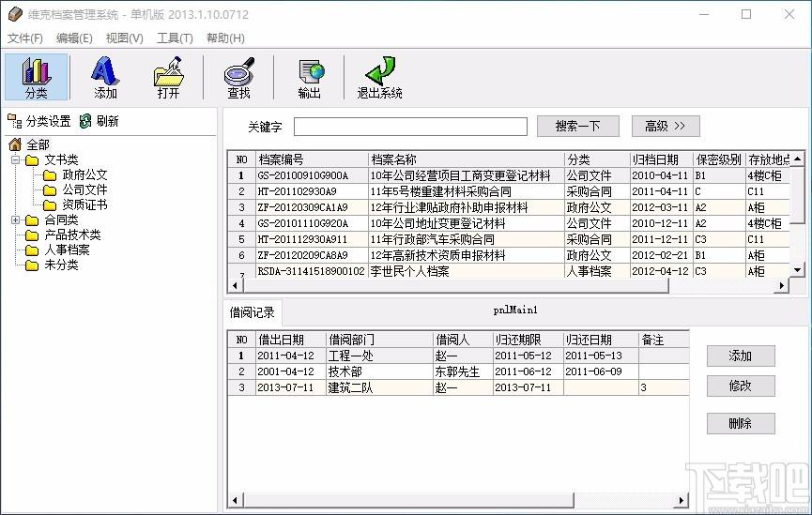Click archive table scroll up arrow
Viewport: 812px width, 515px height.
coord(798,159)
